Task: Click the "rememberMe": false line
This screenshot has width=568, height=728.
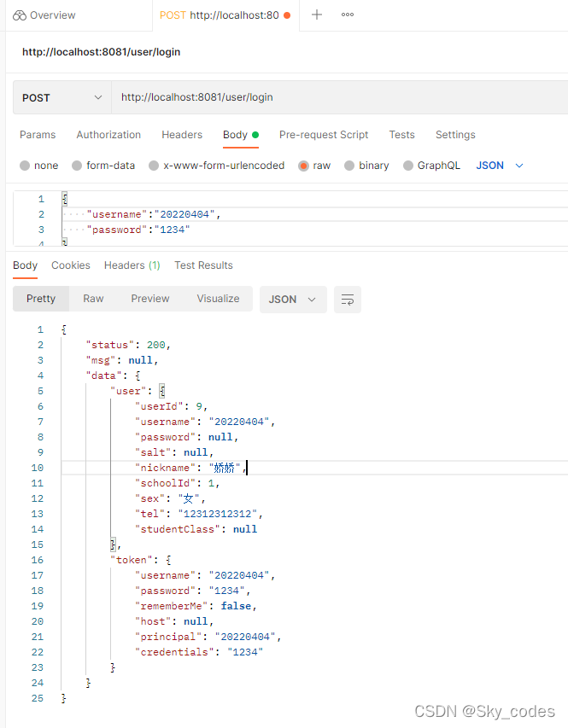Action: click(x=196, y=606)
